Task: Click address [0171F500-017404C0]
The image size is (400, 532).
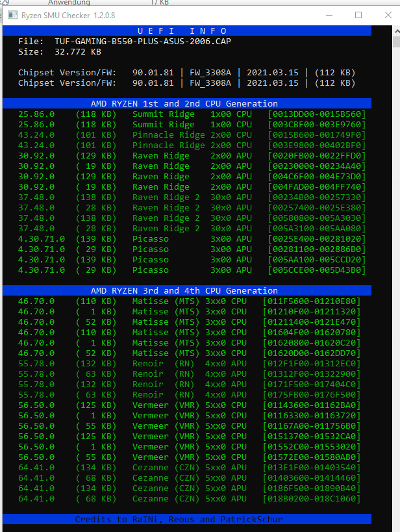Action: (x=312, y=385)
